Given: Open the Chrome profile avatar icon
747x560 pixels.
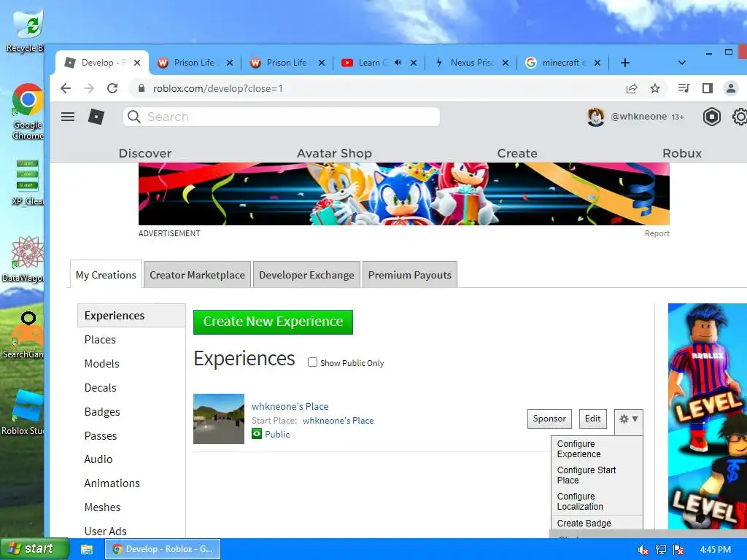Looking at the screenshot, I should coord(730,88).
